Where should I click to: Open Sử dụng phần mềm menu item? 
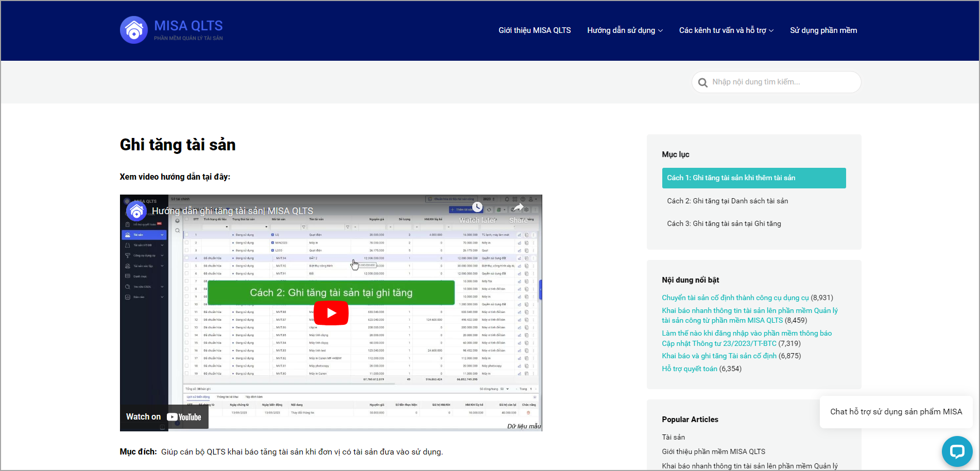(823, 30)
